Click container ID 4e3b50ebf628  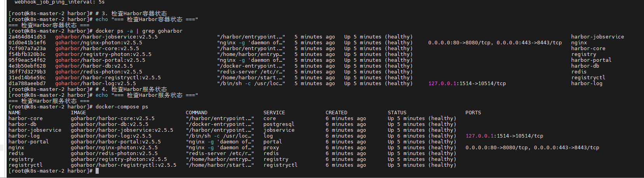27,66
